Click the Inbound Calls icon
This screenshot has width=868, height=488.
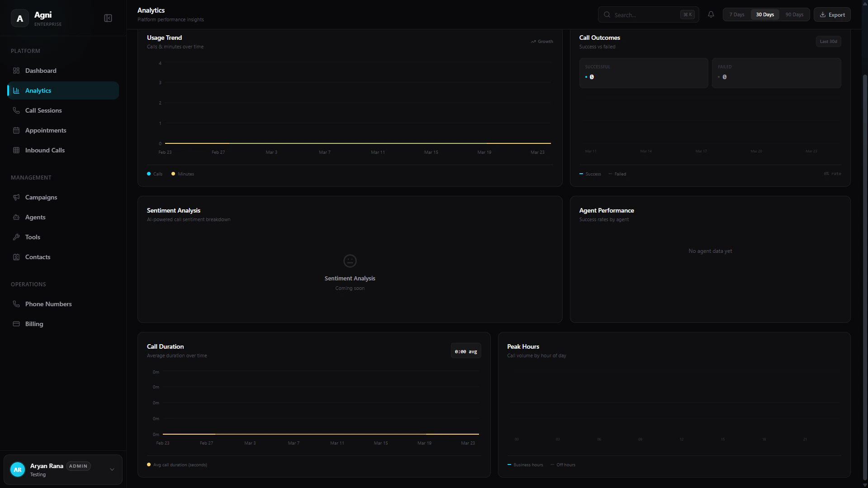click(16, 150)
